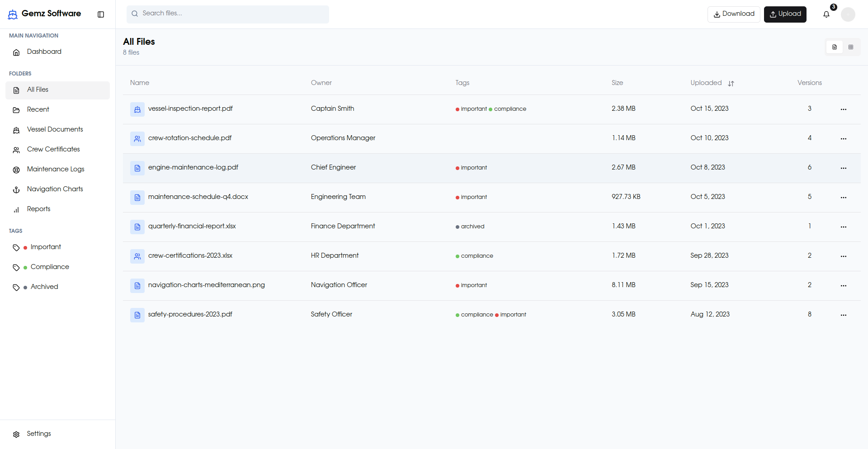Open the Vessel Documents folder

(x=57, y=130)
